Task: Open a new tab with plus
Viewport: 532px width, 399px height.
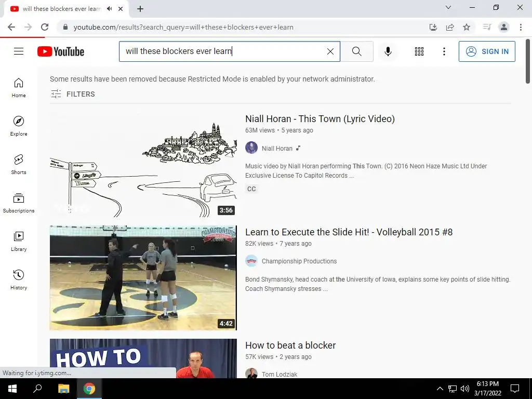Action: tap(140, 9)
